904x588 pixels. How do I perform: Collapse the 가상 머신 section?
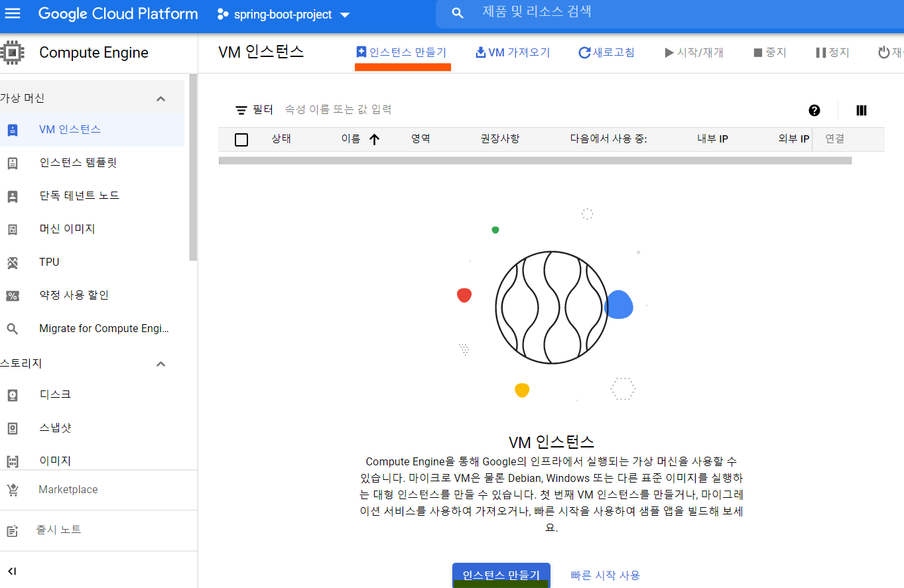pyautogui.click(x=161, y=99)
